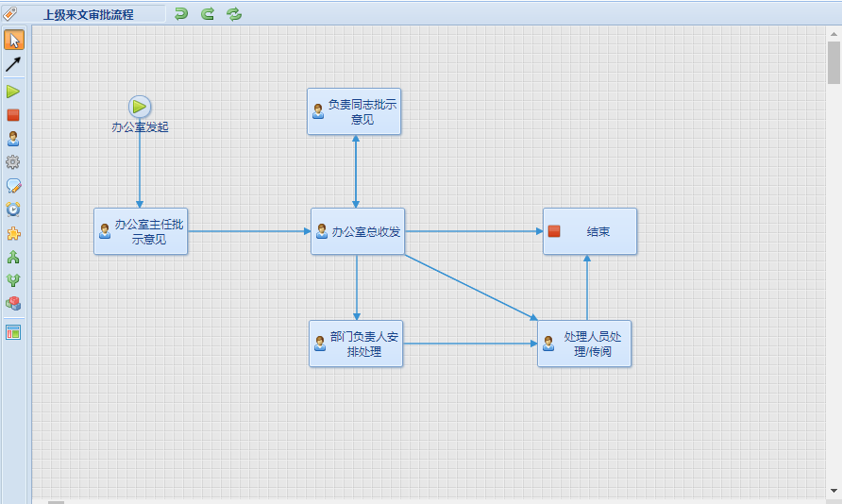Click the layout panel tool at sidebar bottom
The image size is (842, 504).
(13, 332)
